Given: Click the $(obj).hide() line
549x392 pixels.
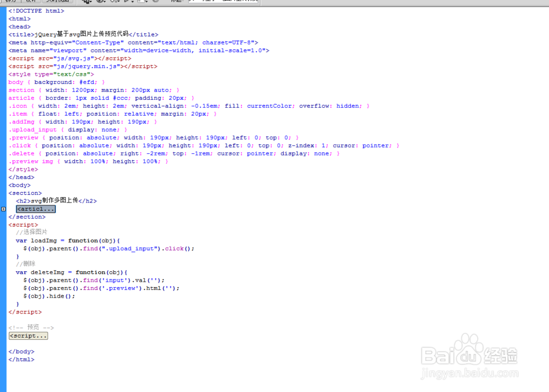Looking at the screenshot, I should (49, 296).
